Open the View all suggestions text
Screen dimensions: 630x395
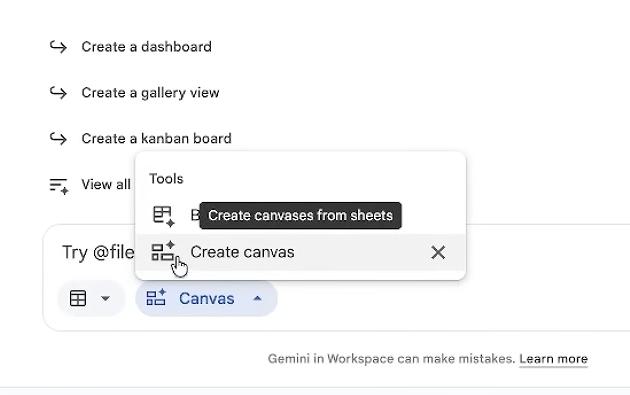tap(106, 184)
